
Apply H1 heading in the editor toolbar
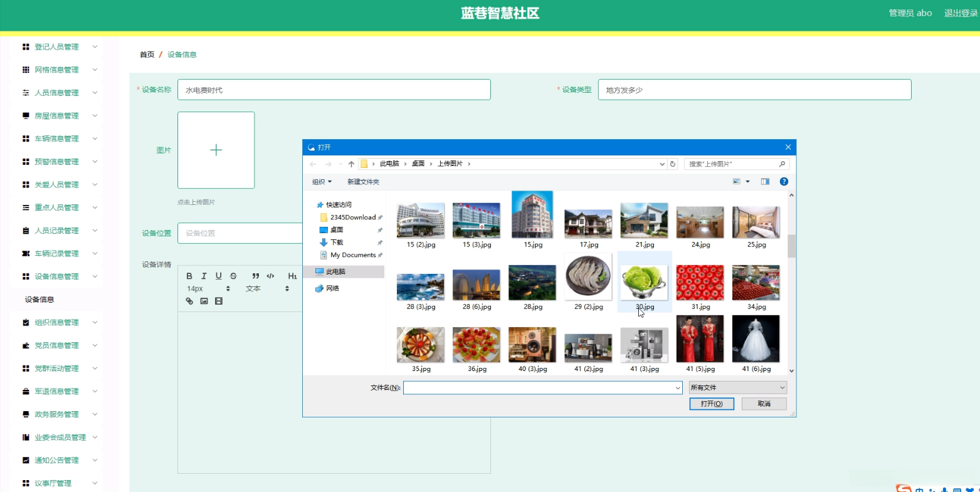tap(292, 276)
